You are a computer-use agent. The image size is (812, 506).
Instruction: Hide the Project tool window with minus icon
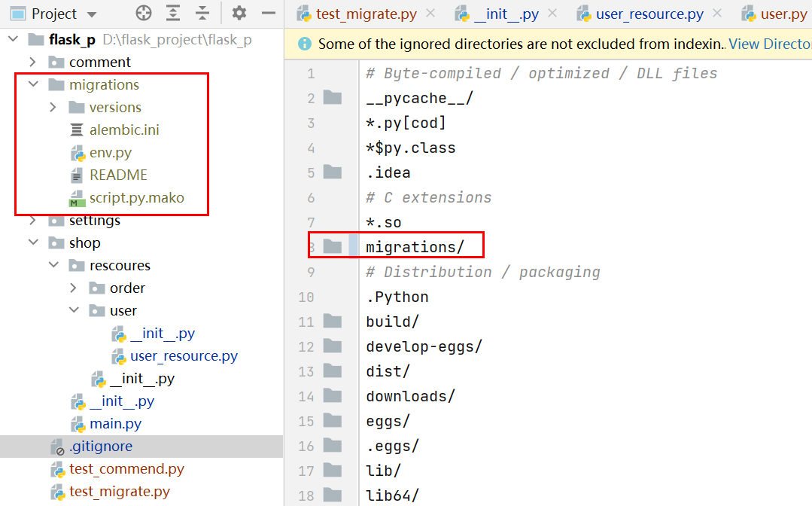[x=268, y=13]
